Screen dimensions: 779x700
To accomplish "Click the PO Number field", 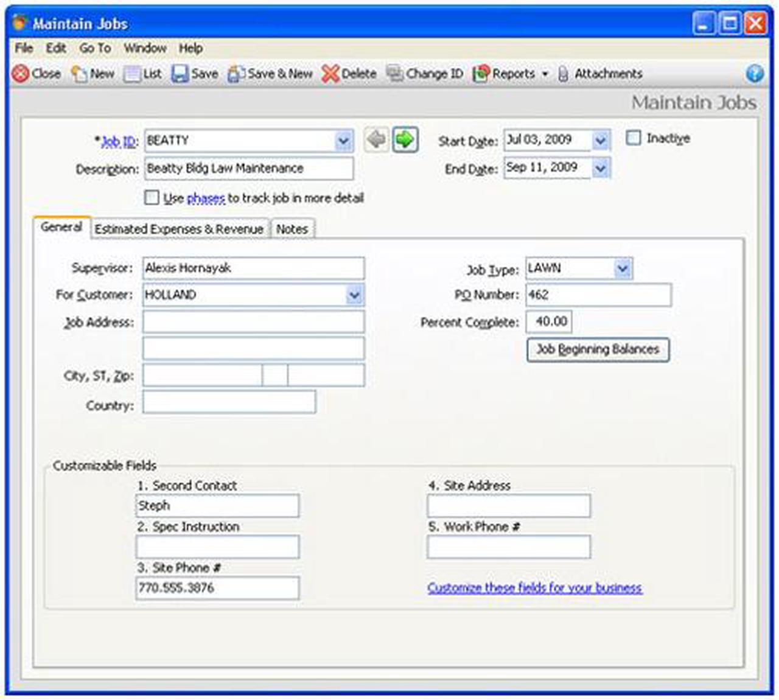I will 598,295.
